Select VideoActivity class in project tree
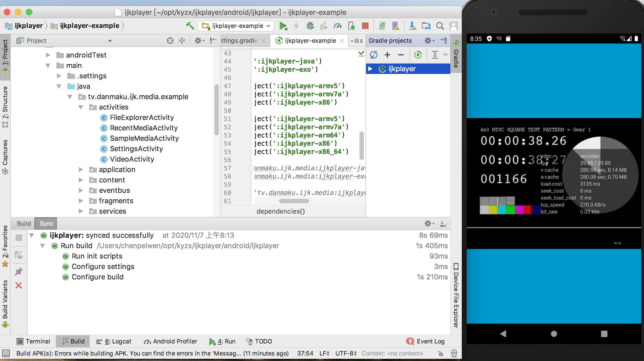Image resolution: width=644 pixels, height=361 pixels. [132, 159]
